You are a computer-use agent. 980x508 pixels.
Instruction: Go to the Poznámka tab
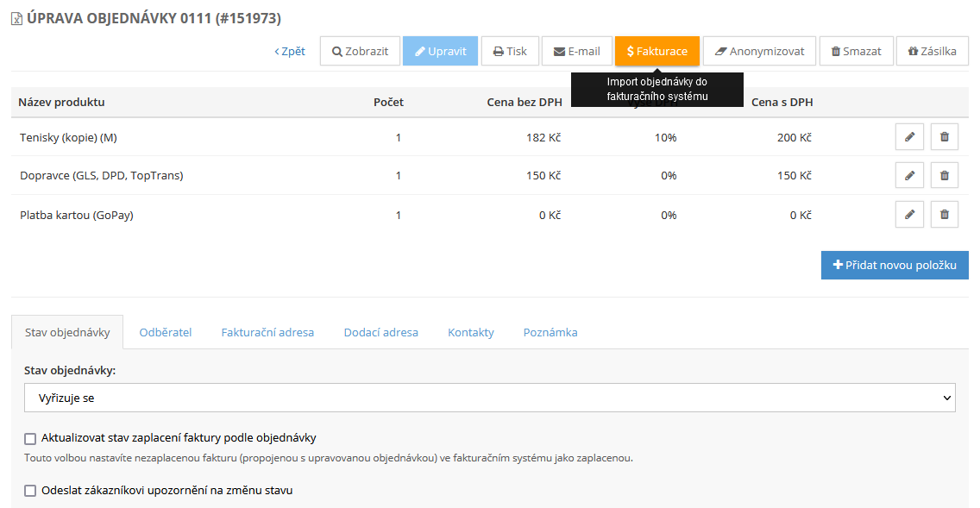(550, 332)
